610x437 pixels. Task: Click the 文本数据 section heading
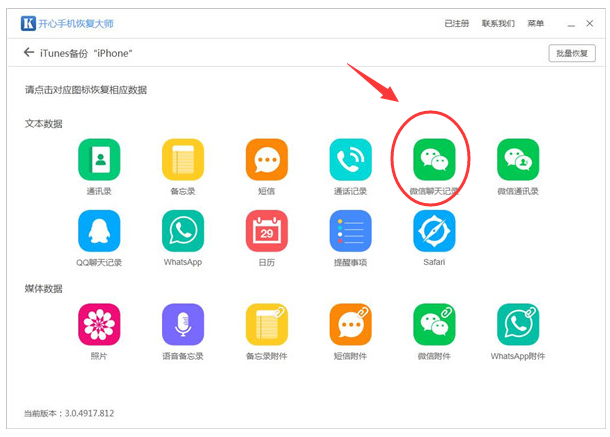click(44, 124)
